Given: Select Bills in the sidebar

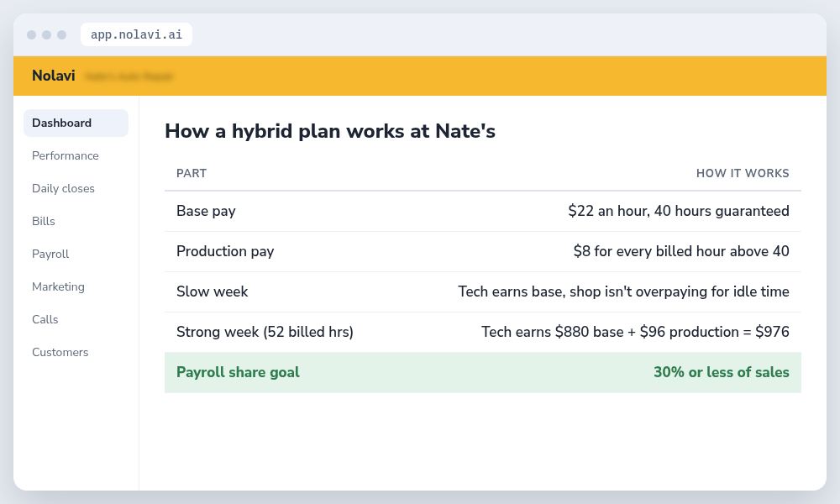Looking at the screenshot, I should [x=44, y=221].
